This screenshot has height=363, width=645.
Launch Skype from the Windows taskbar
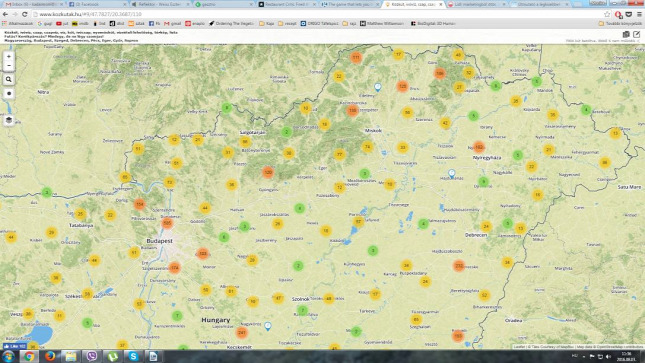(x=133, y=356)
